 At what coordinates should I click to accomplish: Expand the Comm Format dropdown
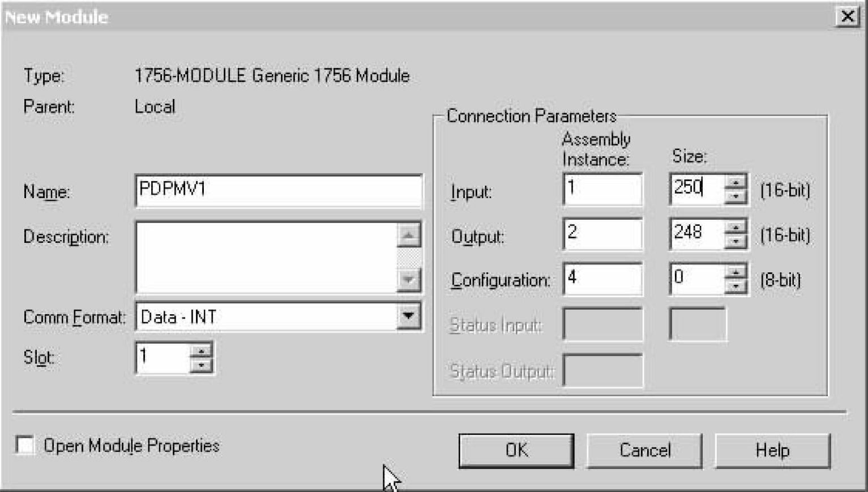(408, 316)
